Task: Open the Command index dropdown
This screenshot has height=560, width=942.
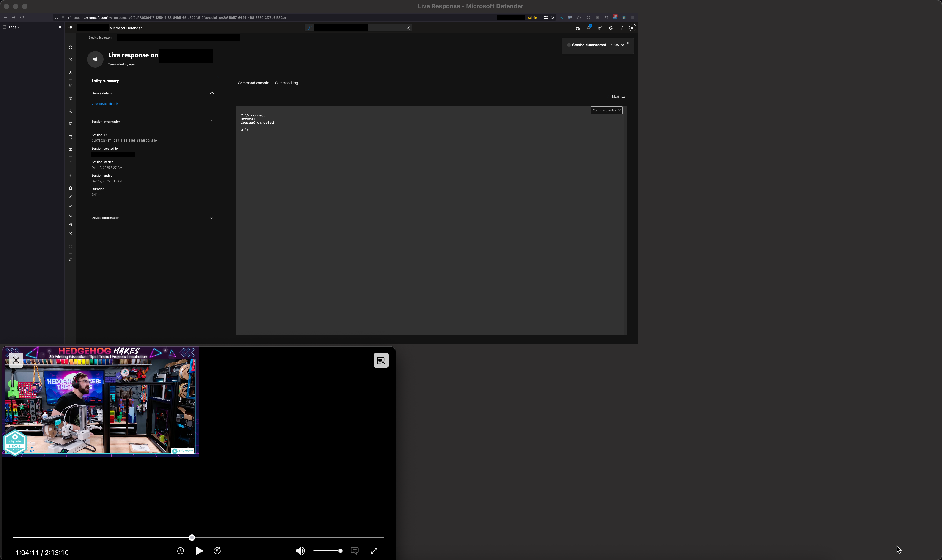Action: click(x=606, y=110)
